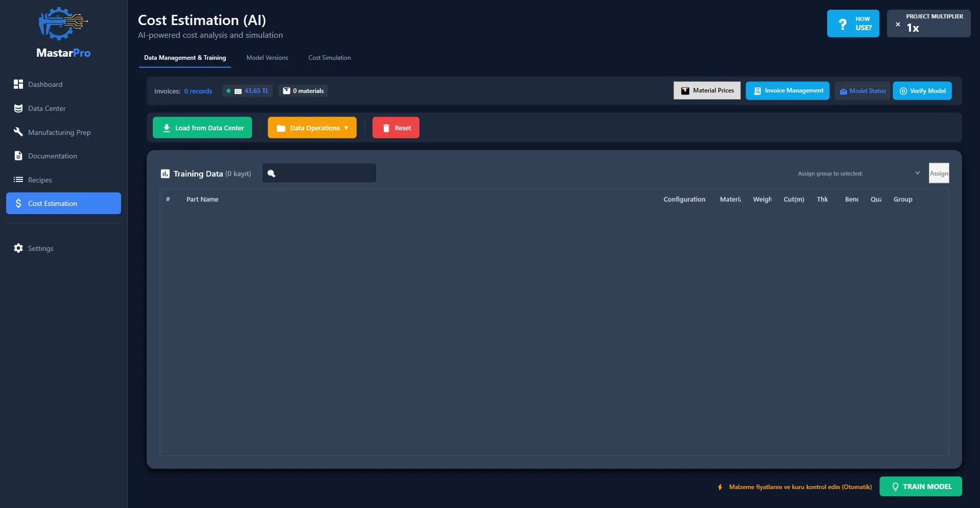Navigate to Recipes list
980x508 pixels.
[40, 180]
